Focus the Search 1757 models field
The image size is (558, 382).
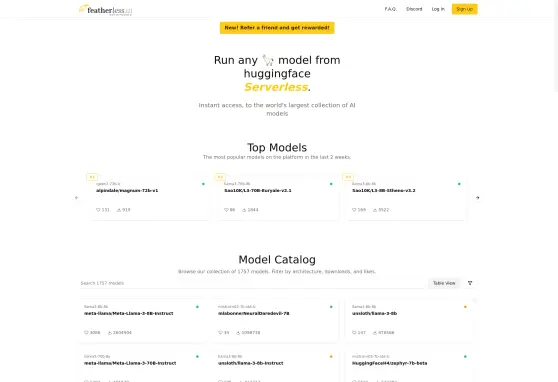252,283
